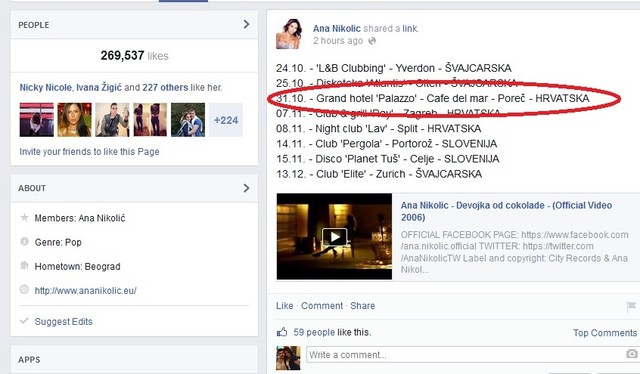
Task: Like the Ana Nikolic post
Action: (x=284, y=306)
